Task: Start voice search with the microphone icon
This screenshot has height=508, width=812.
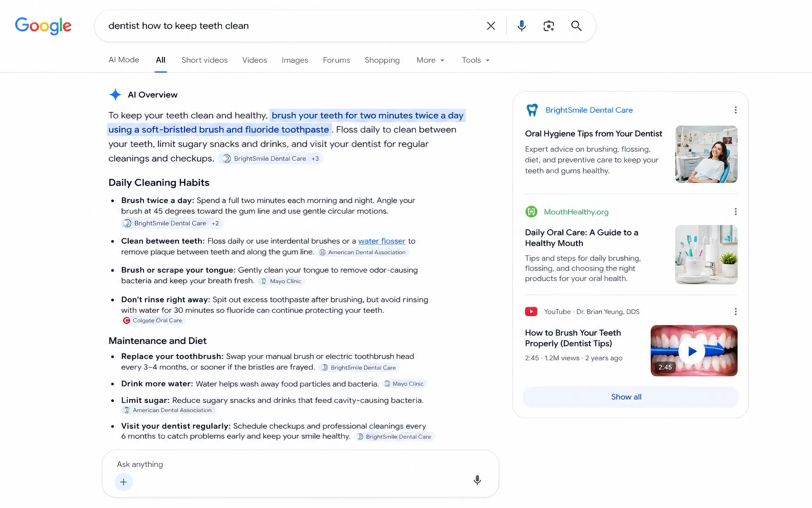Action: [522, 26]
